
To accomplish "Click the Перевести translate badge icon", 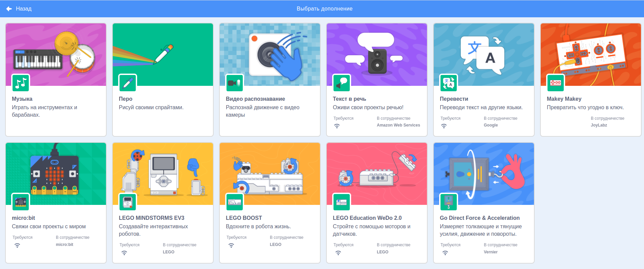I will [449, 83].
